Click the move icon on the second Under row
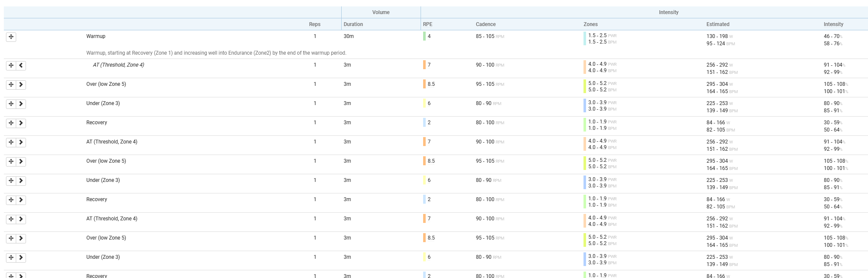The height and width of the screenshot is (278, 868). (x=11, y=181)
